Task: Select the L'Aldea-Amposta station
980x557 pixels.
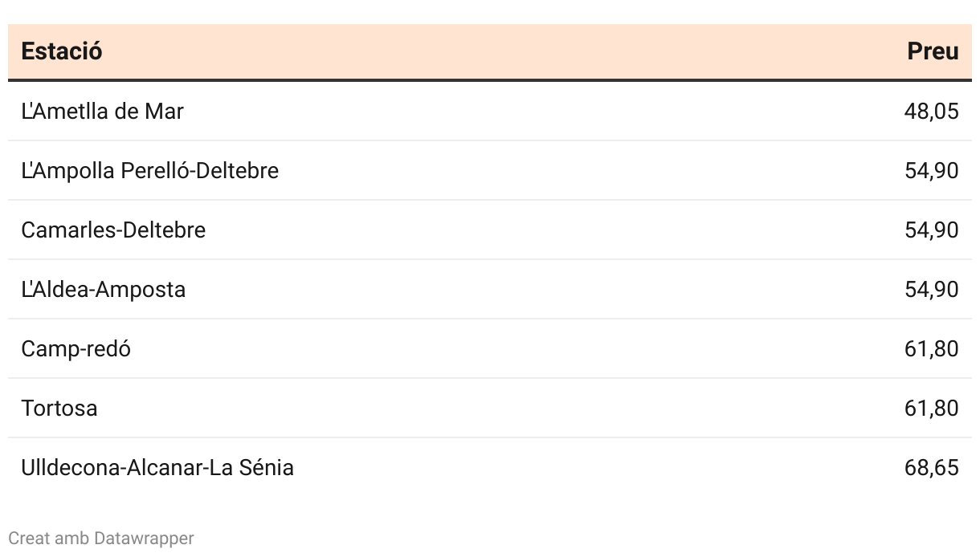Action: (x=103, y=289)
